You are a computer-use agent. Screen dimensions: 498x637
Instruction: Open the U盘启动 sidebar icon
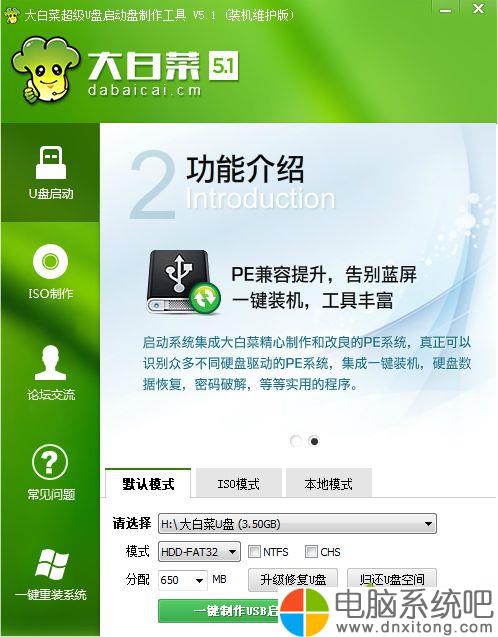click(x=51, y=162)
